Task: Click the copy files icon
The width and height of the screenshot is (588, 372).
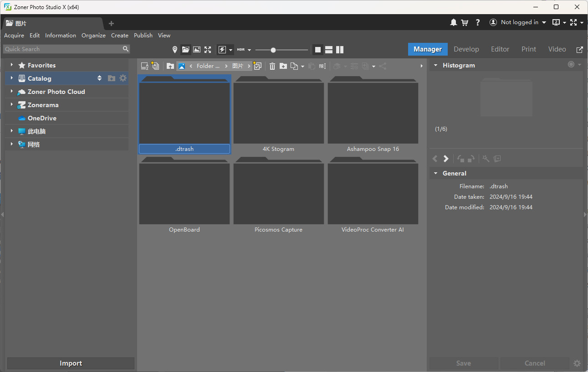Action: (294, 66)
